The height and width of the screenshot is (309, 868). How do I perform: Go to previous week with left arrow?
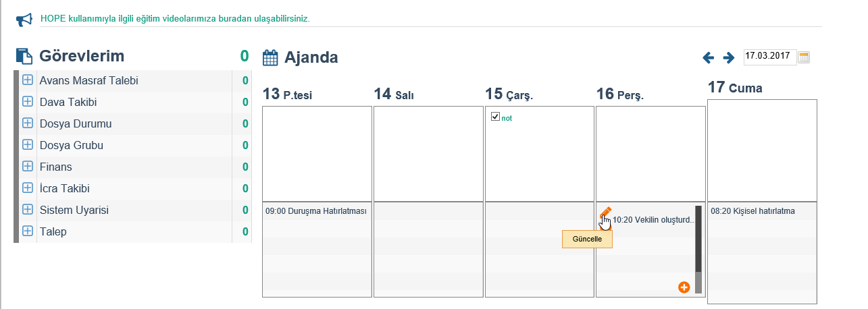pyautogui.click(x=708, y=58)
